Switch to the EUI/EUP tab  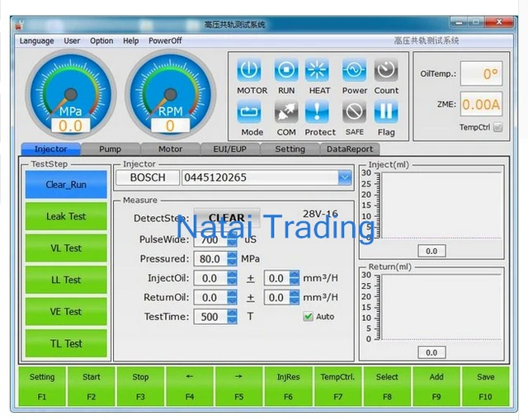pos(230,149)
